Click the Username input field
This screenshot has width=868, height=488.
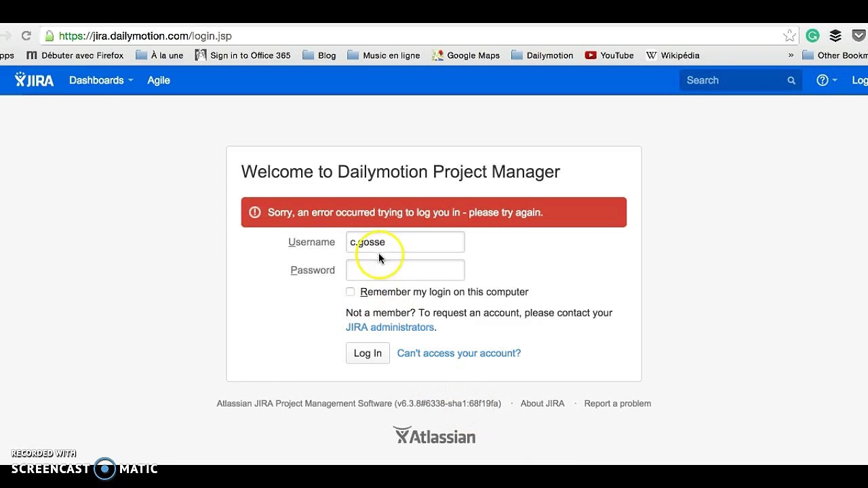(x=405, y=242)
